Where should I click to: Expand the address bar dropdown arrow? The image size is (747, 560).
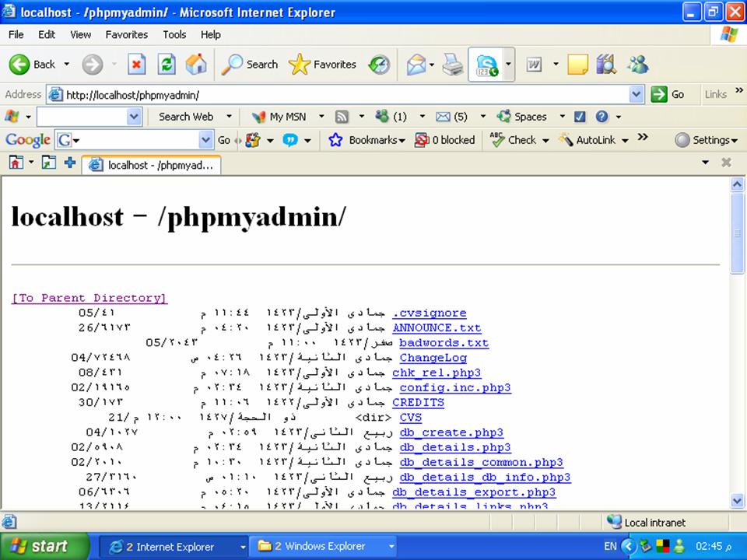coord(636,95)
